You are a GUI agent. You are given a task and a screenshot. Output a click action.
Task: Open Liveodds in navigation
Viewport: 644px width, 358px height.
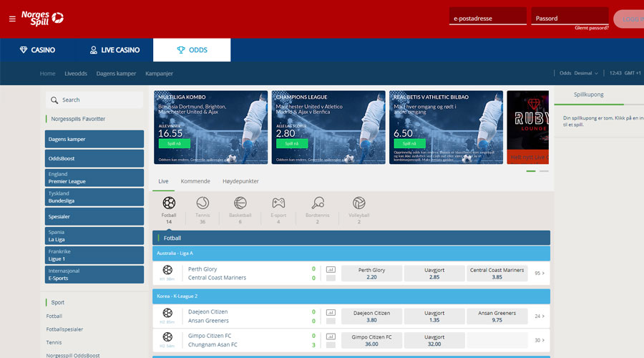[76, 74]
